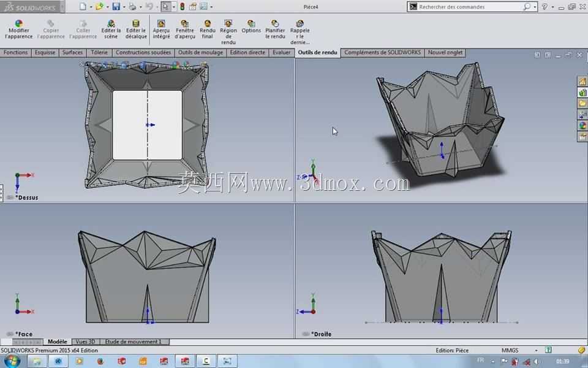Viewport: 588px width, 368px height.
Task: Open file properties icon in quick toolbar
Action: tap(193, 6)
